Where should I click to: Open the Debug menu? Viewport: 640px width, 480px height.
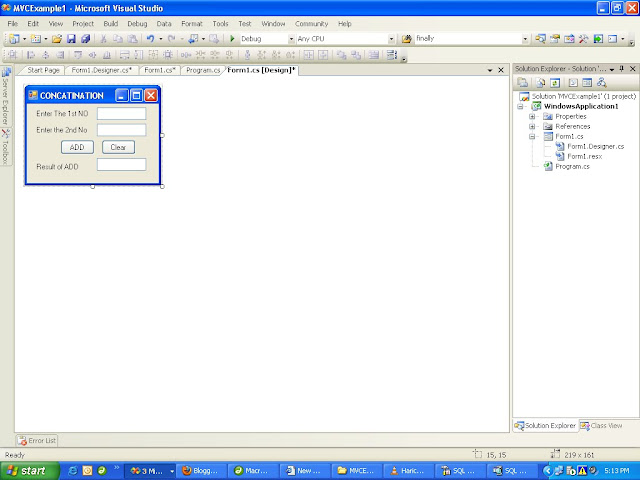tap(137, 24)
